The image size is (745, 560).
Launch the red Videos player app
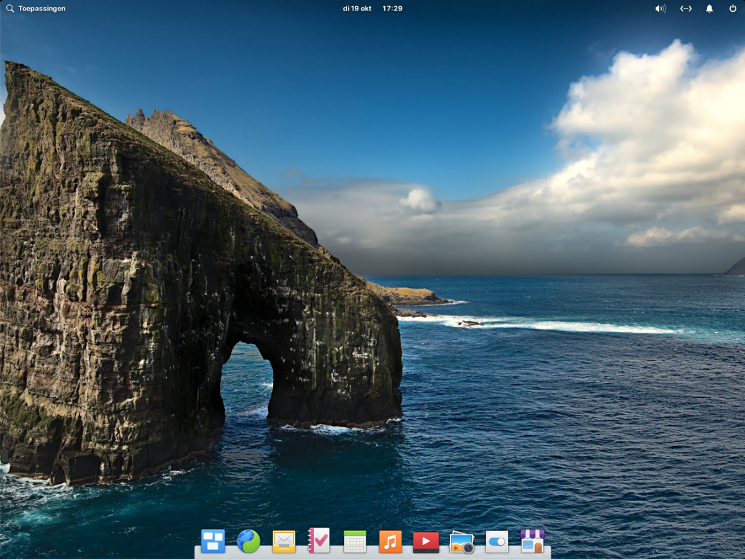pos(426,541)
